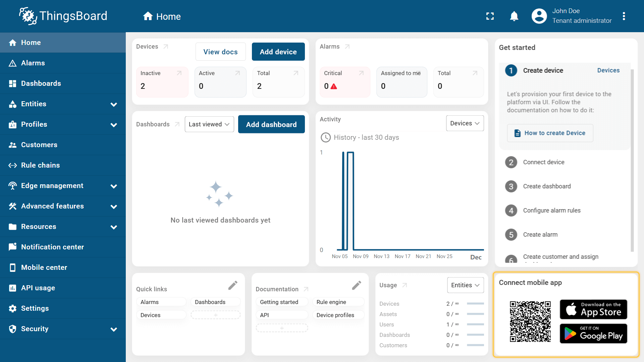Click the Google Play download badge

click(593, 334)
